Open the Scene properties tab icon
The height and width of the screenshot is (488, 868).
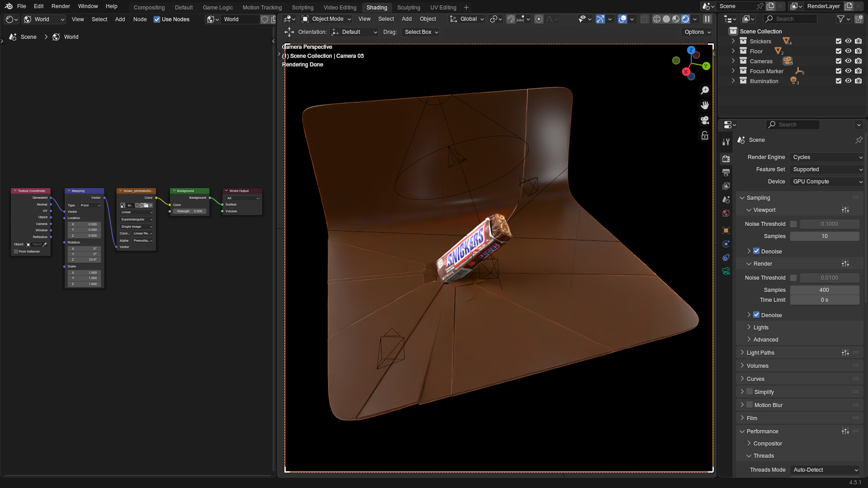pyautogui.click(x=726, y=200)
